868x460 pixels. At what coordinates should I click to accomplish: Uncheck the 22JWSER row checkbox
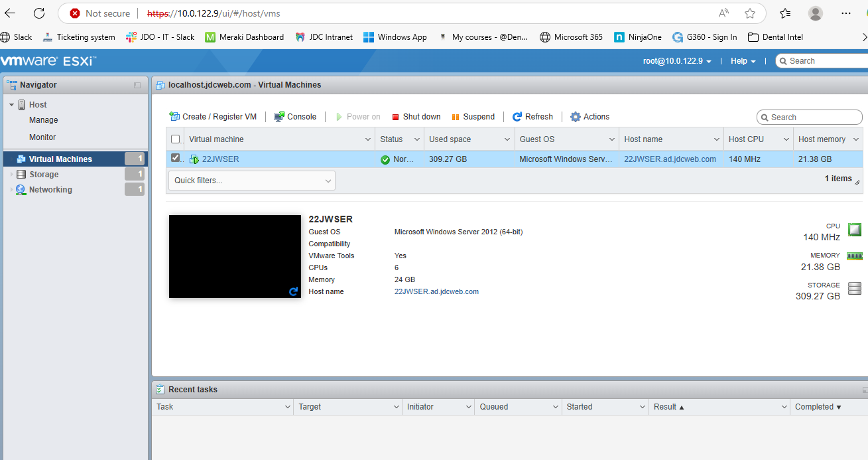coord(176,158)
